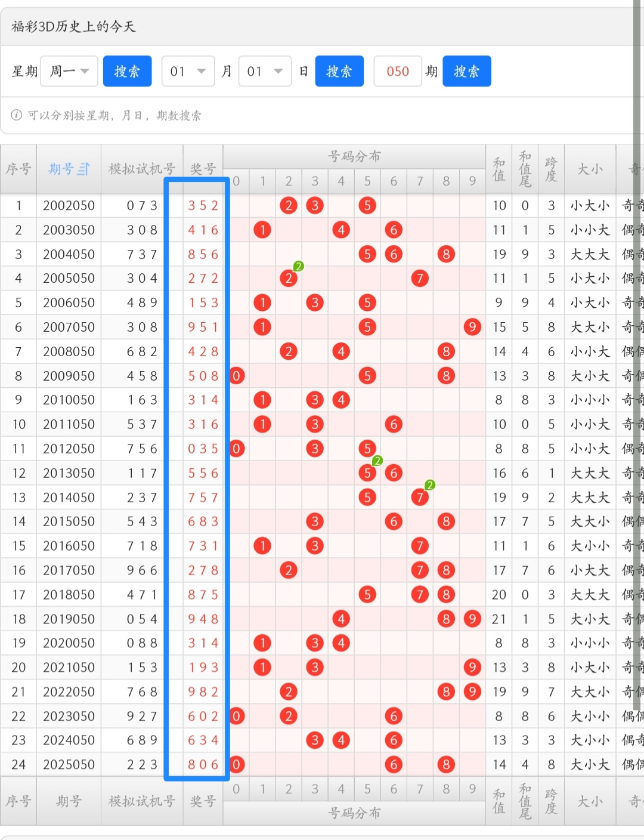Click red ball 7 in row 2014050
The image size is (644, 840).
(420, 497)
